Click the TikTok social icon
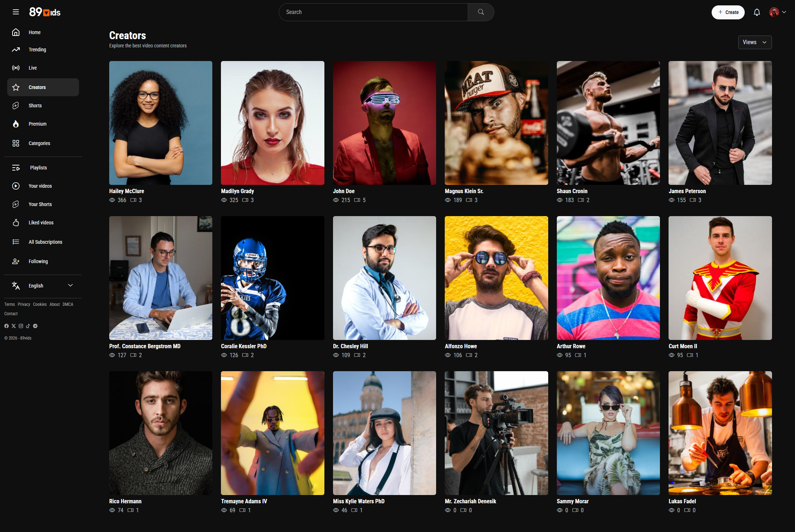Viewport: 795px width, 532px height. pyautogui.click(x=28, y=326)
